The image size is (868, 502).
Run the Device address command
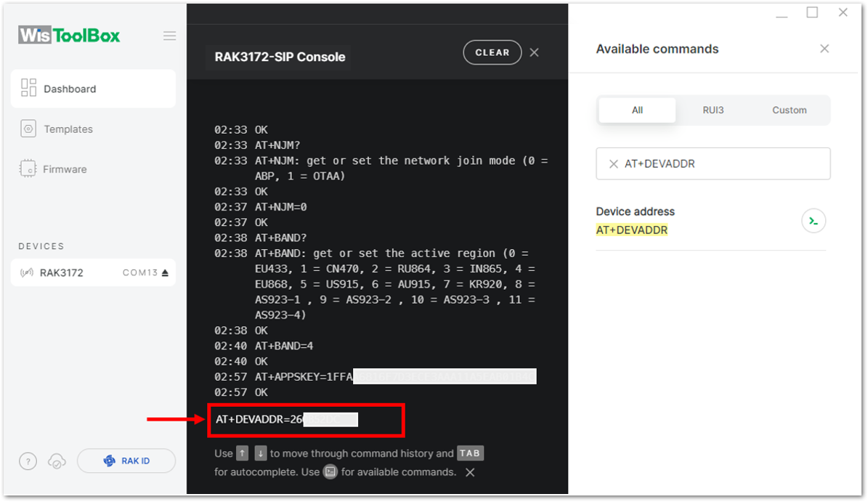[x=814, y=222]
